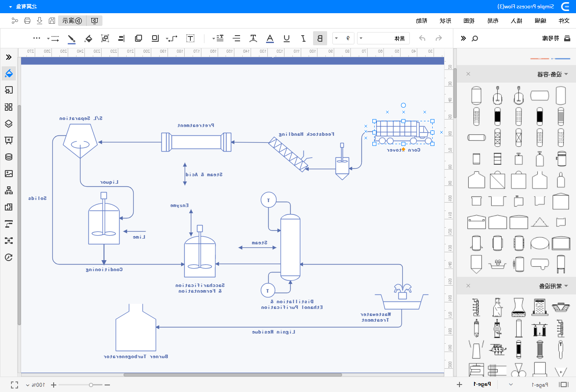This screenshot has width=576, height=392.
Task: Click the group selection toolbar icon
Action: tap(105, 38)
